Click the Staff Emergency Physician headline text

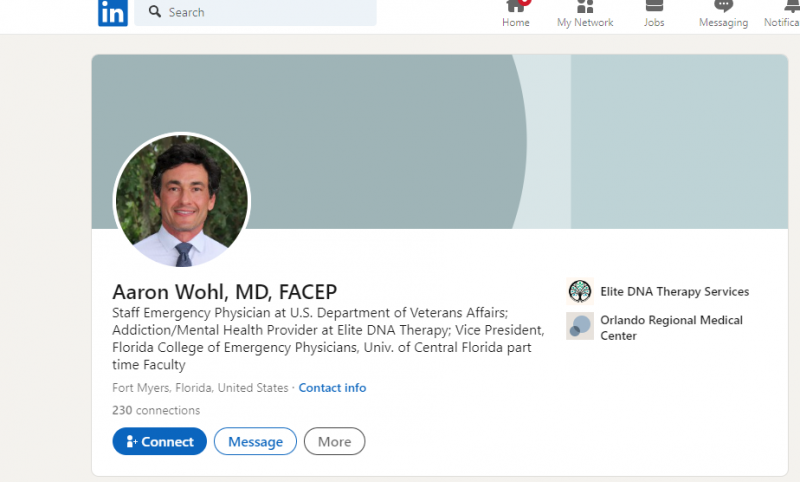point(329,339)
